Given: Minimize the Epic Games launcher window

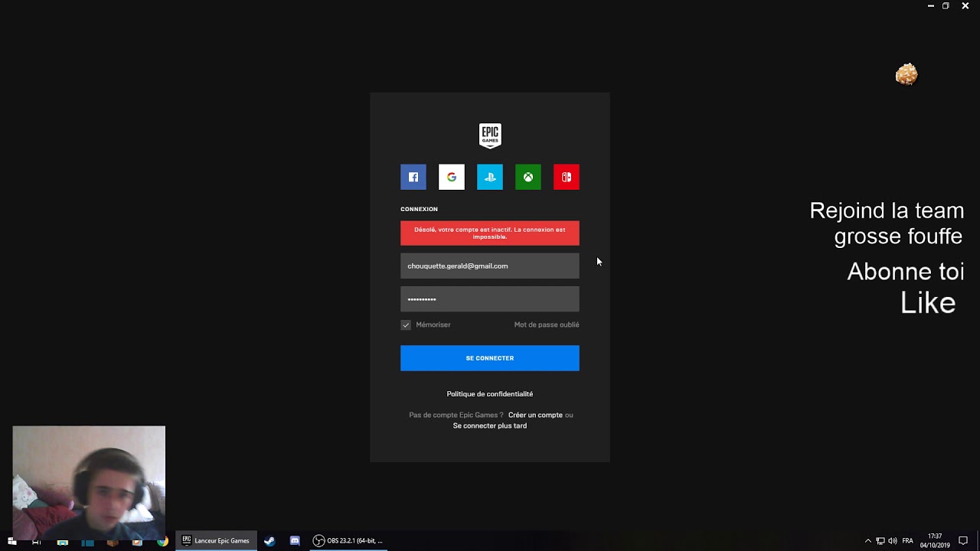Looking at the screenshot, I should pos(931,5).
